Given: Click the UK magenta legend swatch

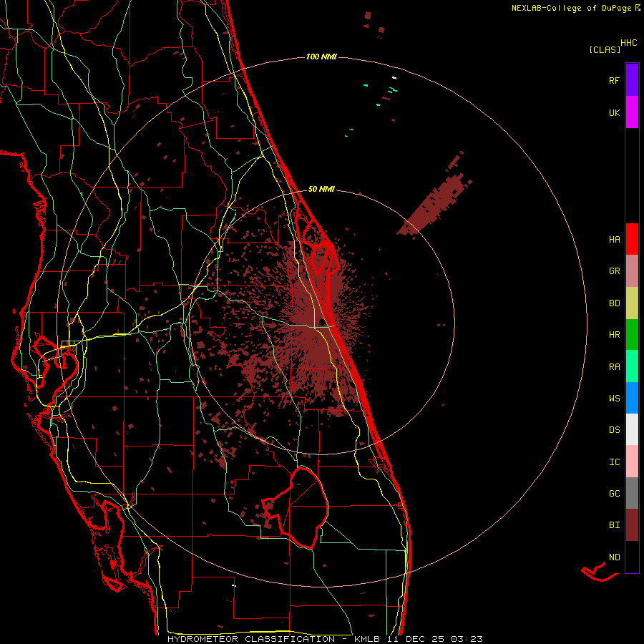Looking at the screenshot, I should pos(632,112).
